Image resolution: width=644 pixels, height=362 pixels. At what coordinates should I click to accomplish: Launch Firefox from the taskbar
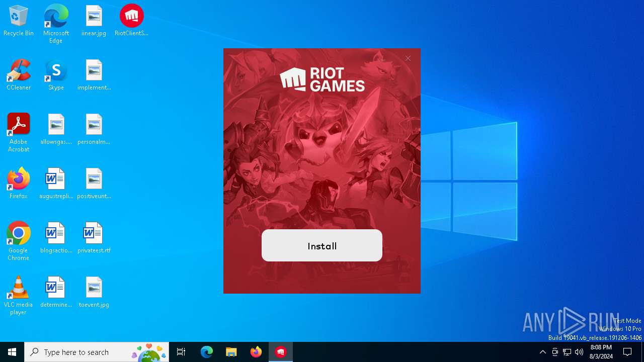click(256, 352)
